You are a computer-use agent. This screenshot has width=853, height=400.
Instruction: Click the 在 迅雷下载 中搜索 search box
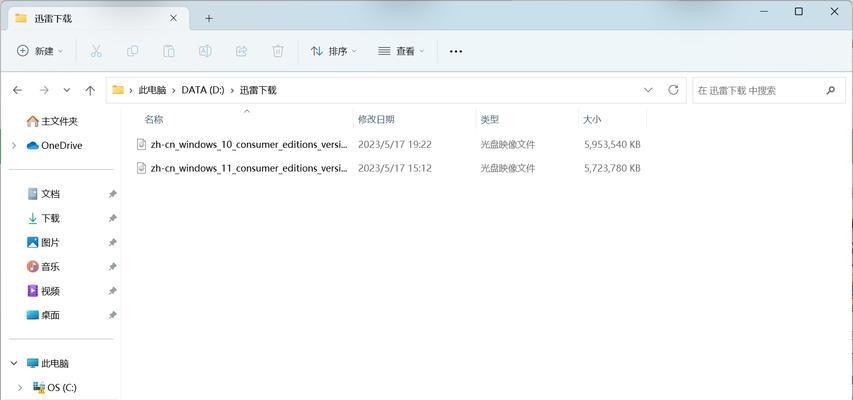pos(769,90)
